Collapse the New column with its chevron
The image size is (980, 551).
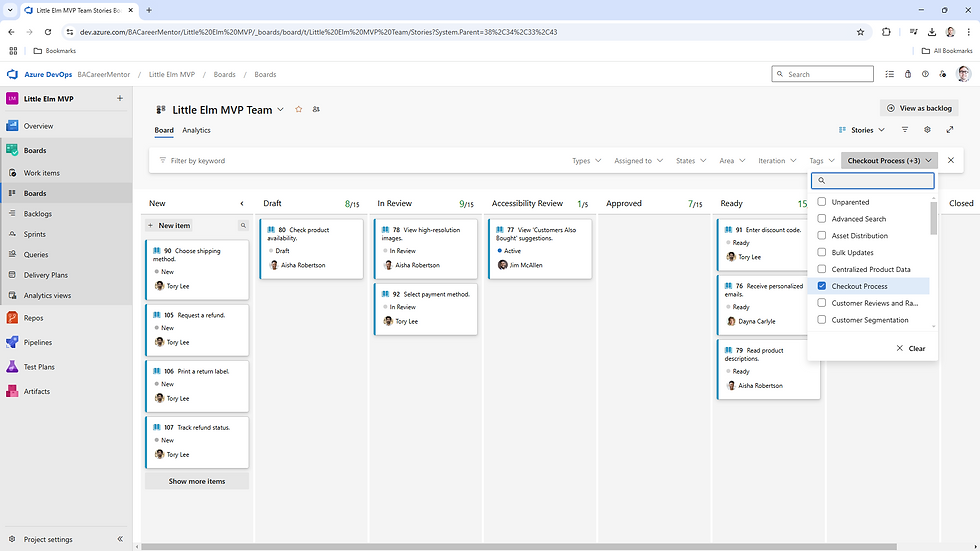pos(242,204)
